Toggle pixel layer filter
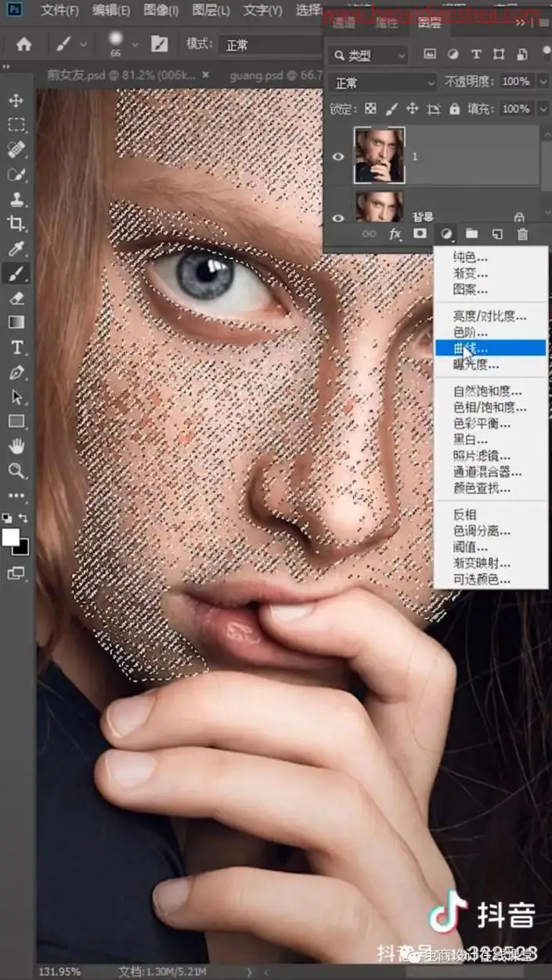Screen dimensions: 552x980 [429, 55]
